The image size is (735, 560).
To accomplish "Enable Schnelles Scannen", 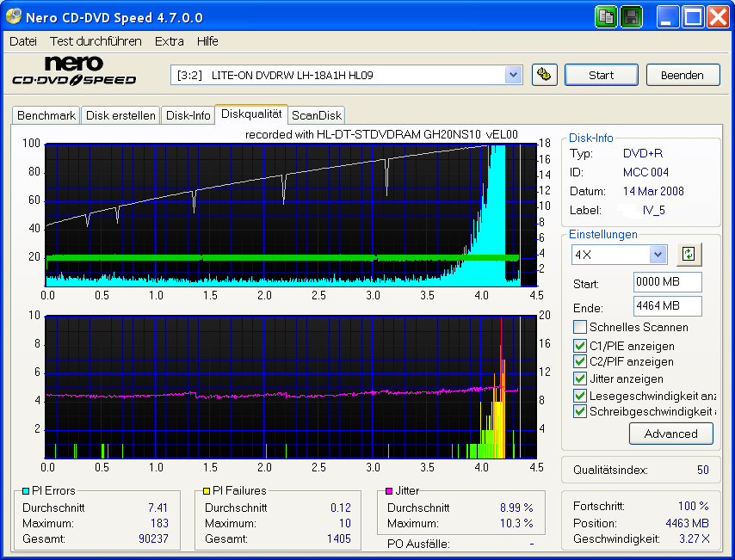I will pyautogui.click(x=580, y=326).
